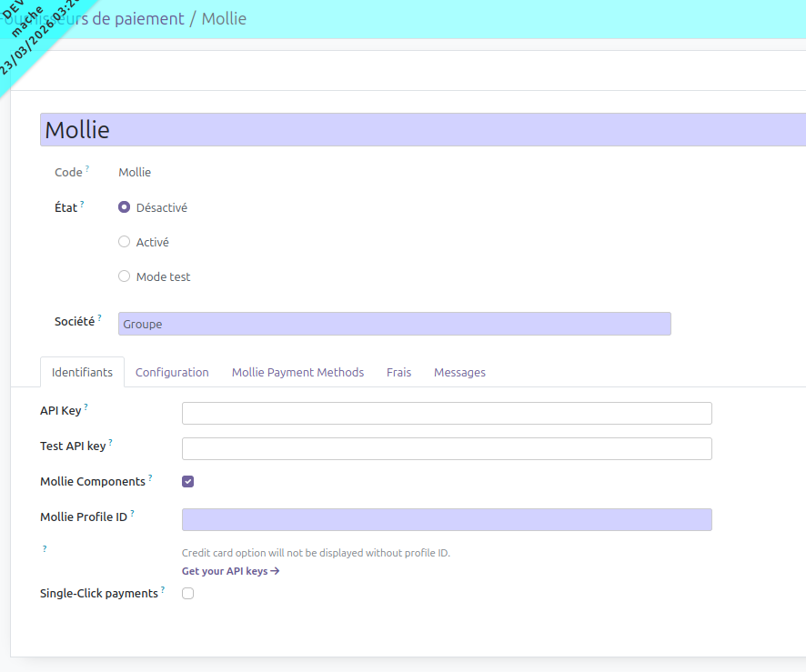Click the help tooltip icon beside État
The image size is (806, 672).
pos(82,205)
